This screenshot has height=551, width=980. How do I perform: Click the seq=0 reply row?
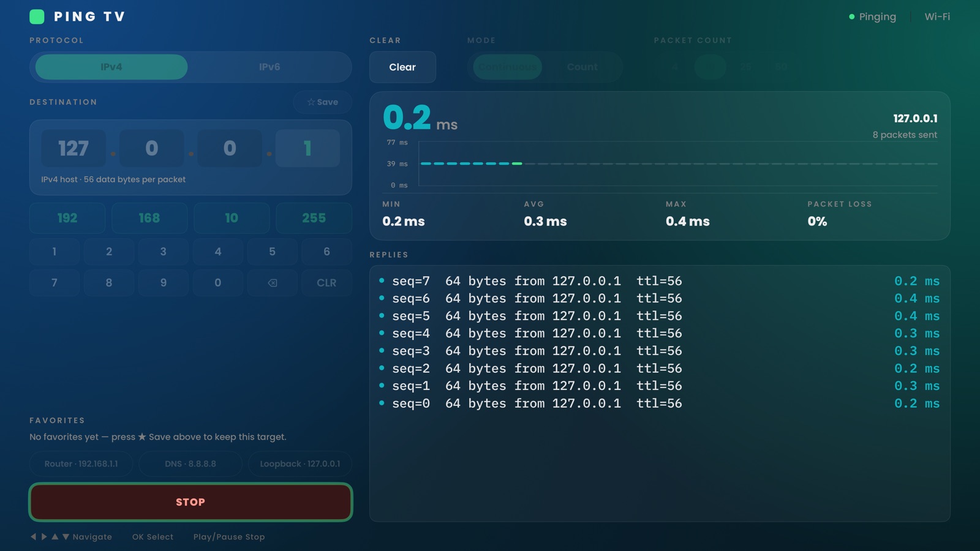point(660,403)
